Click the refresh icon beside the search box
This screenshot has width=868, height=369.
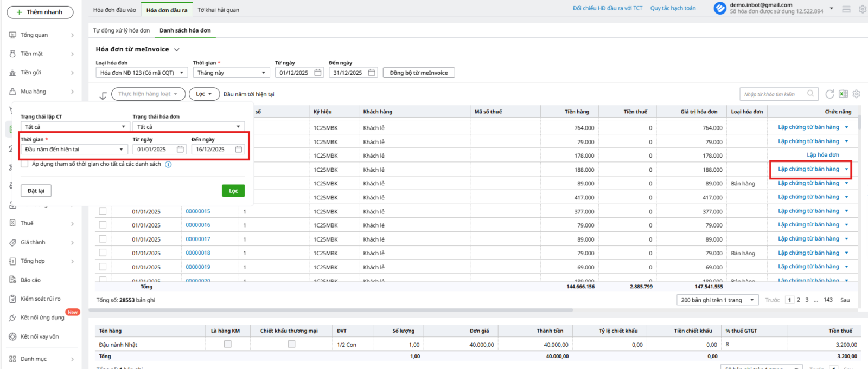829,94
